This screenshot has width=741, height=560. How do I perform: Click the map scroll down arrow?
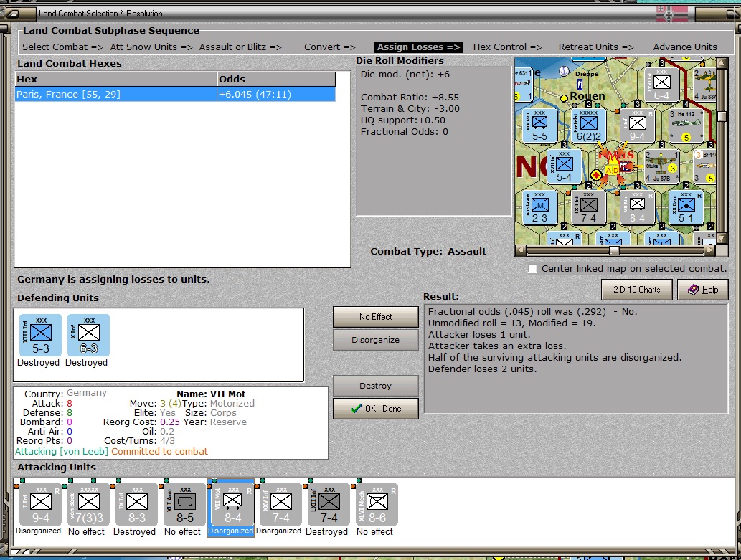point(722,239)
